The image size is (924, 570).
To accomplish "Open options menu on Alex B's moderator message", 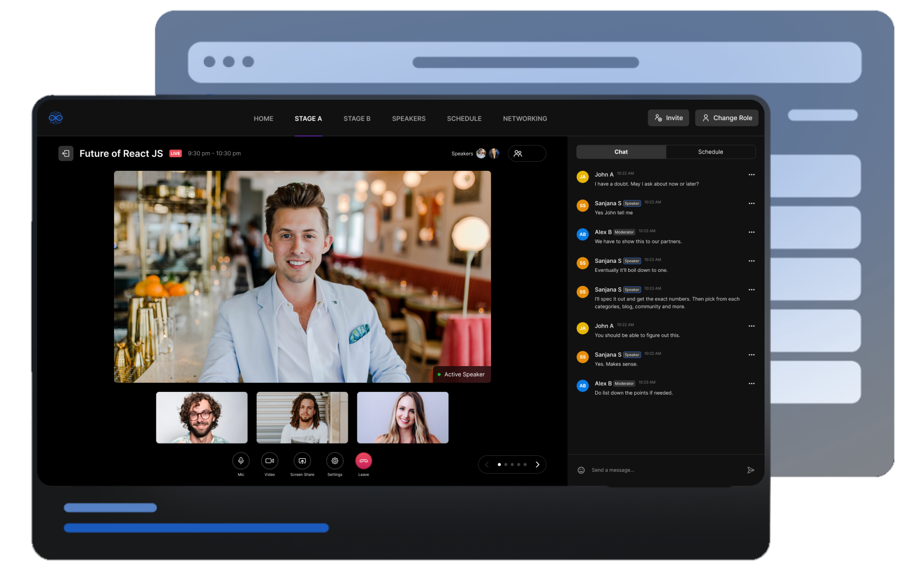I will (751, 232).
